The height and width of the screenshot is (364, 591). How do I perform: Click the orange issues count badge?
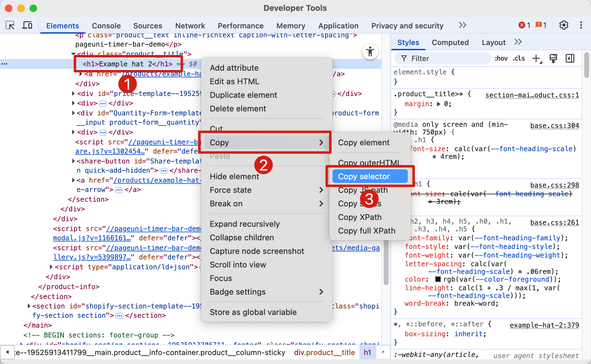(x=541, y=25)
